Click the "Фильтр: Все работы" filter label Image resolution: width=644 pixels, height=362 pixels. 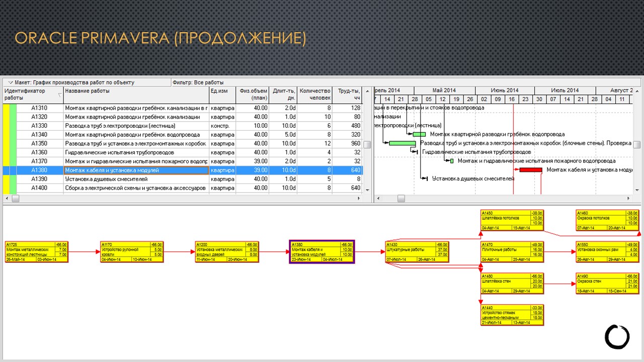pyautogui.click(x=198, y=82)
